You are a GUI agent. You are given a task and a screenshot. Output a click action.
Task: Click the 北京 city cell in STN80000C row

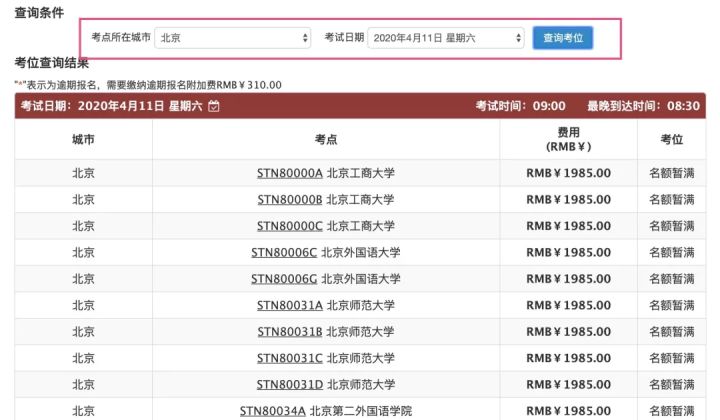coord(83,226)
